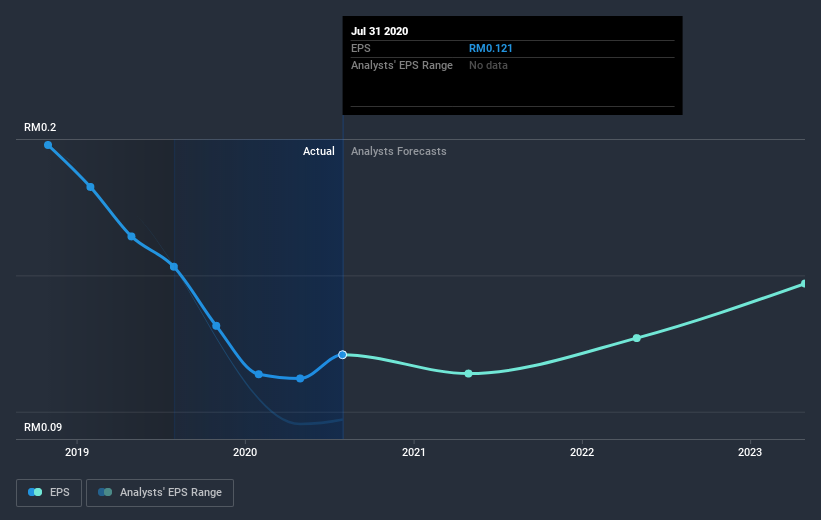Select the 2021 forecast data point
This screenshot has width=821, height=520.
point(469,373)
